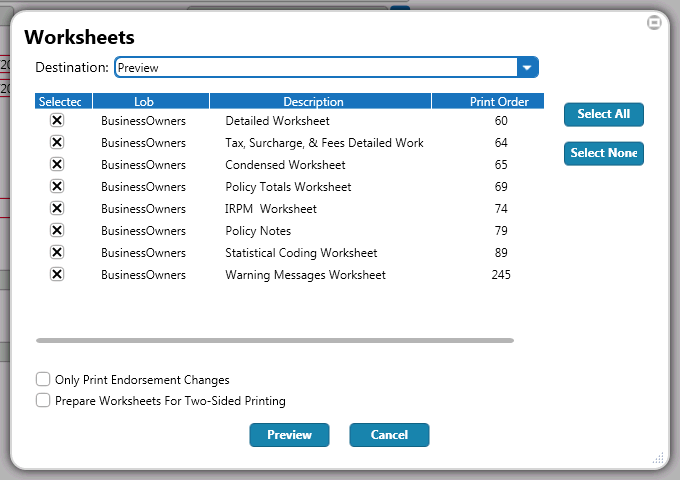Click the Destination Preview combo box field
The image size is (680, 480).
click(x=315, y=67)
